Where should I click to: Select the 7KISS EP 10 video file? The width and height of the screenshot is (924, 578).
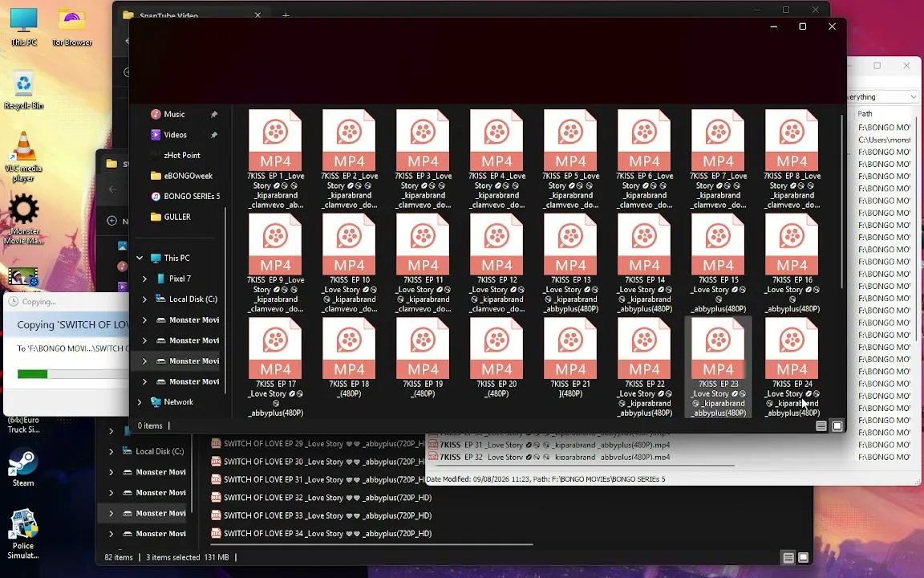coord(350,263)
